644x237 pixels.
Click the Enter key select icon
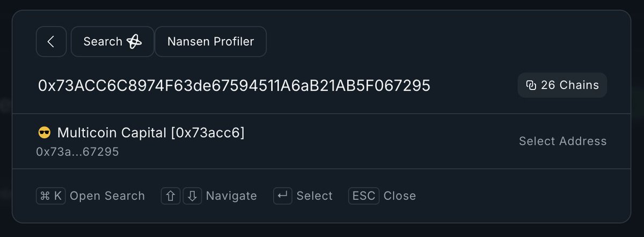(282, 196)
